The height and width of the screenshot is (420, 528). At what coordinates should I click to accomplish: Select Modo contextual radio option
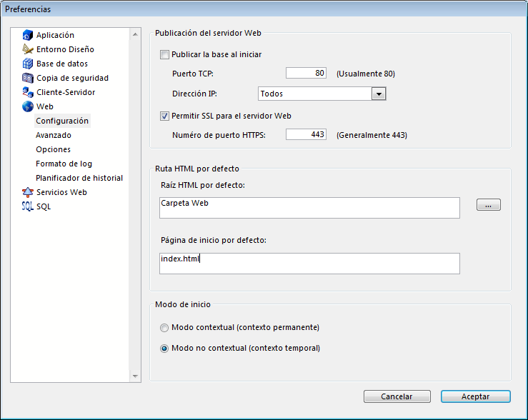pyautogui.click(x=165, y=328)
